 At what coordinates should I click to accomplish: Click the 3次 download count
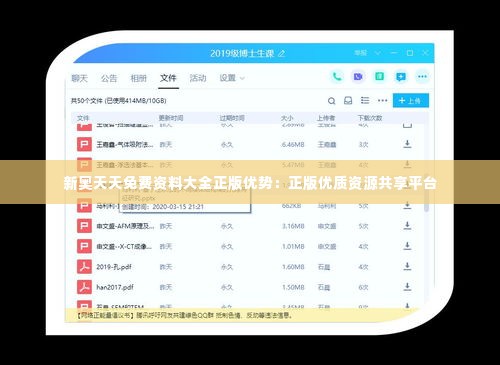pyautogui.click(x=363, y=144)
